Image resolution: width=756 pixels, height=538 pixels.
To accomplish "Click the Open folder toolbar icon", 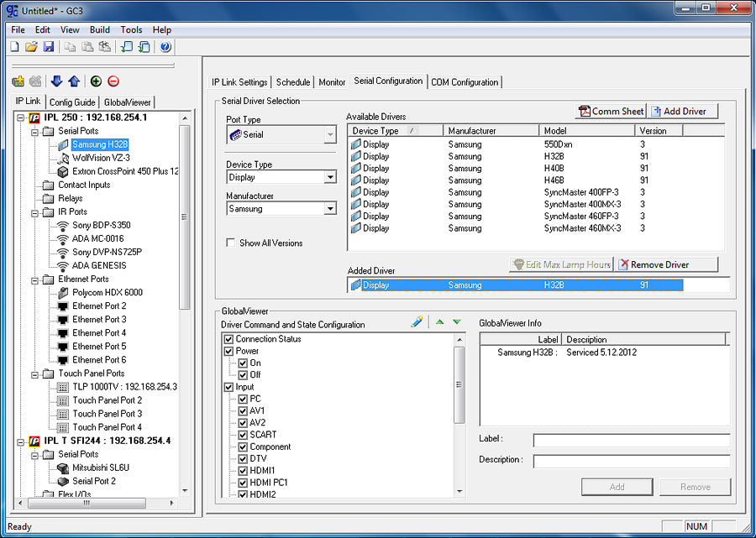I will (31, 47).
